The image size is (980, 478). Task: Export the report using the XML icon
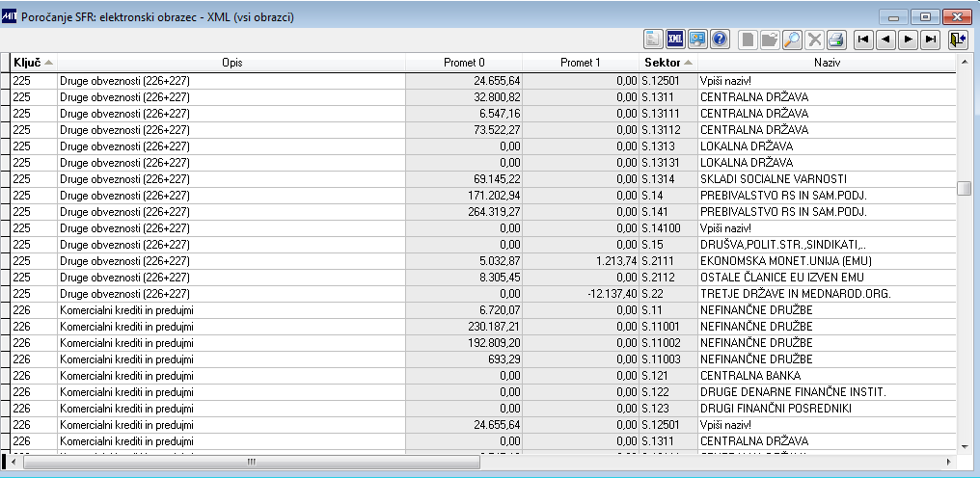click(x=675, y=40)
